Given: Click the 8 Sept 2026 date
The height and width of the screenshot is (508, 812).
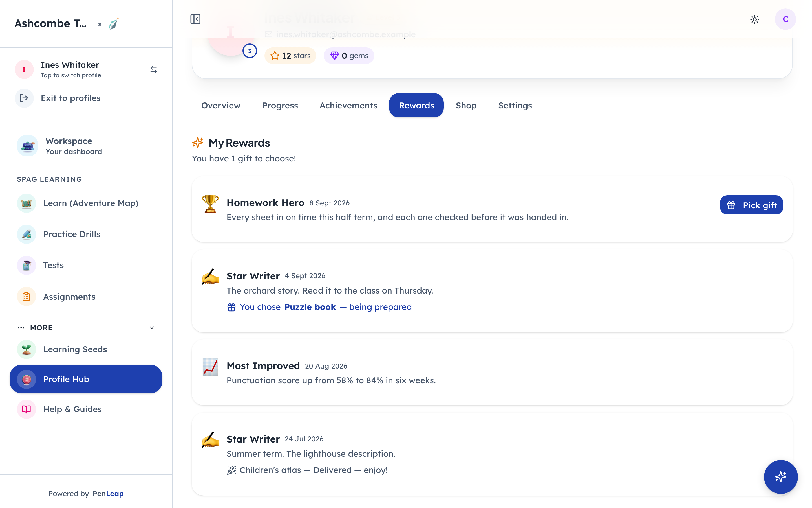Looking at the screenshot, I should point(330,203).
